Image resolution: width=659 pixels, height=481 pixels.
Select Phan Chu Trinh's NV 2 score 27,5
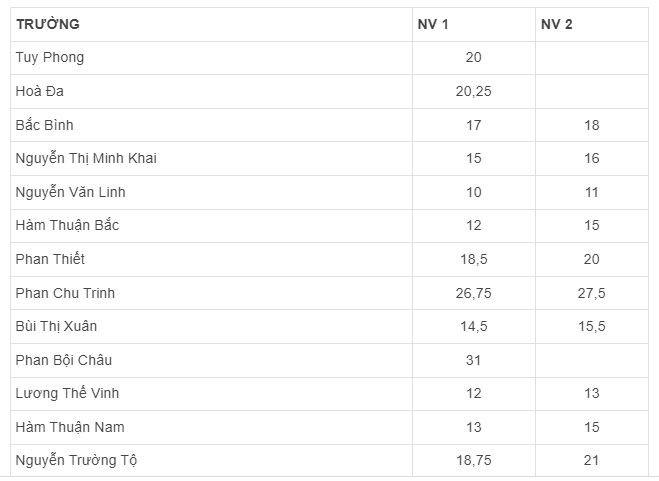[x=592, y=293]
